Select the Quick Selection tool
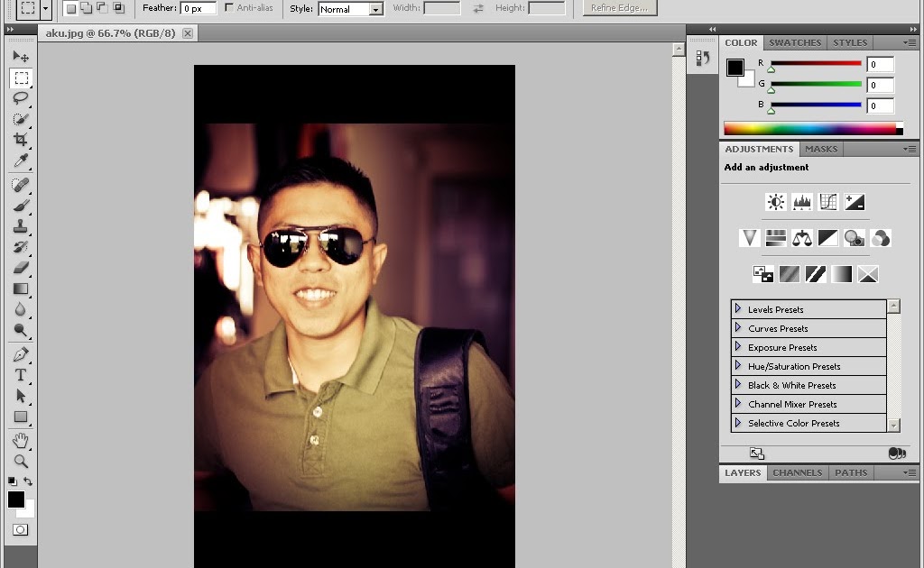The image size is (924, 568). pos(21,119)
